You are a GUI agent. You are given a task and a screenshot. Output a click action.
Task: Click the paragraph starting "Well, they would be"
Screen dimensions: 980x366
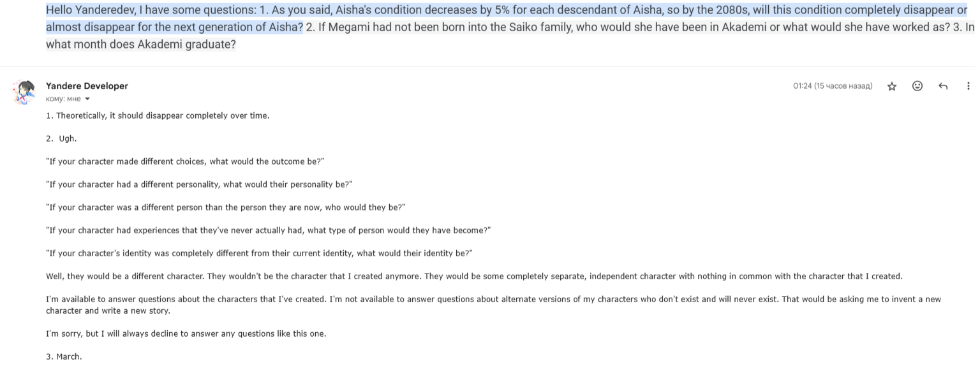[474, 276]
